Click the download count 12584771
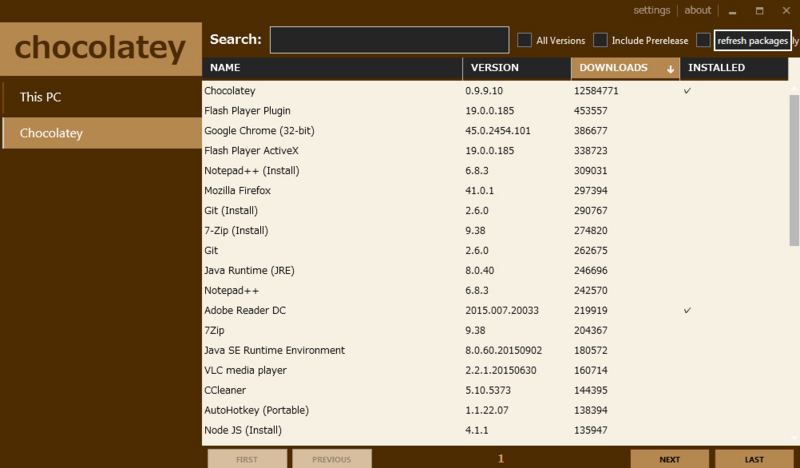Viewport: 800px width, 468px height. pos(596,91)
